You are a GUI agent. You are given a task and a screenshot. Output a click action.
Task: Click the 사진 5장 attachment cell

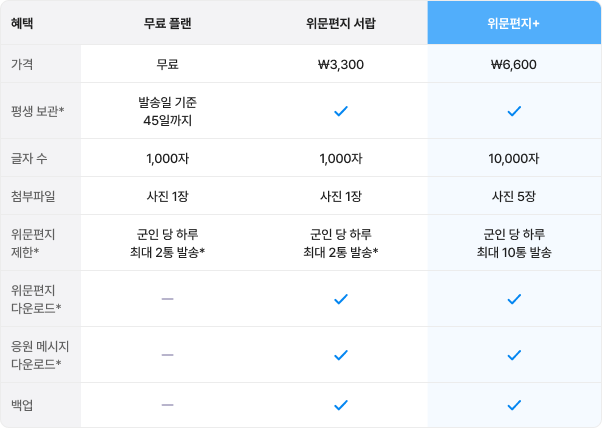[514, 196]
